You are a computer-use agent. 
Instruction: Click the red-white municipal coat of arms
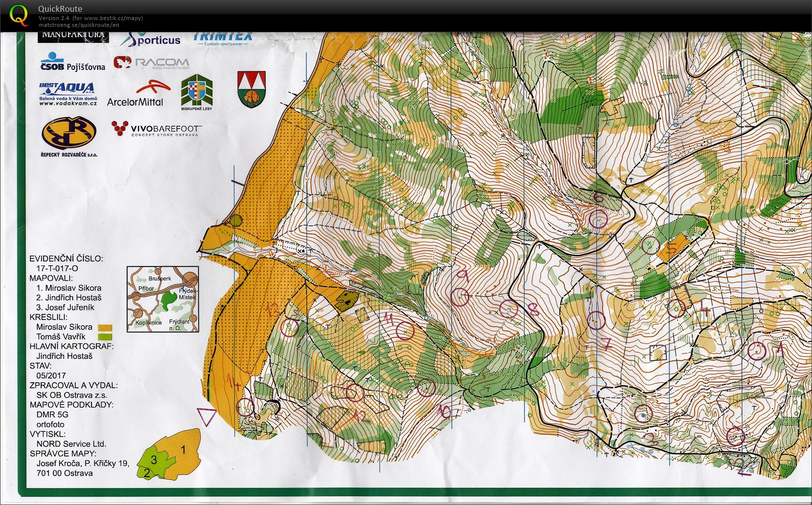(251, 89)
